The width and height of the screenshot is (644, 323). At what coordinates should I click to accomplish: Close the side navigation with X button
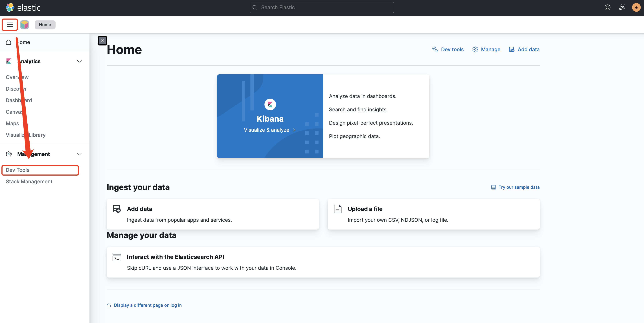click(102, 41)
